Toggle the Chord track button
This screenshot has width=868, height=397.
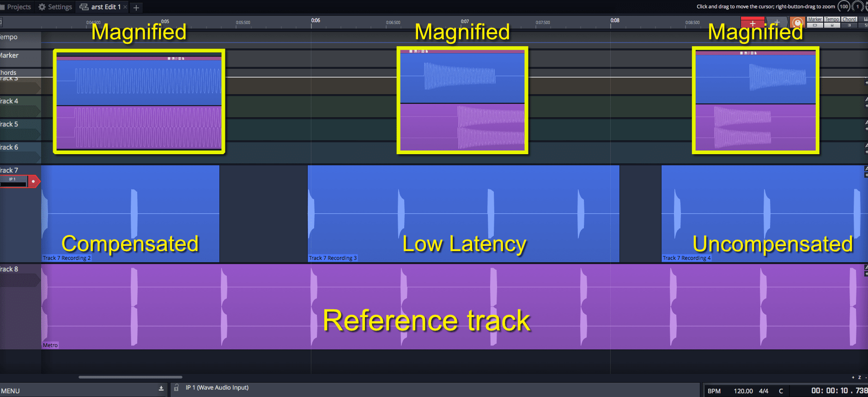849,19
